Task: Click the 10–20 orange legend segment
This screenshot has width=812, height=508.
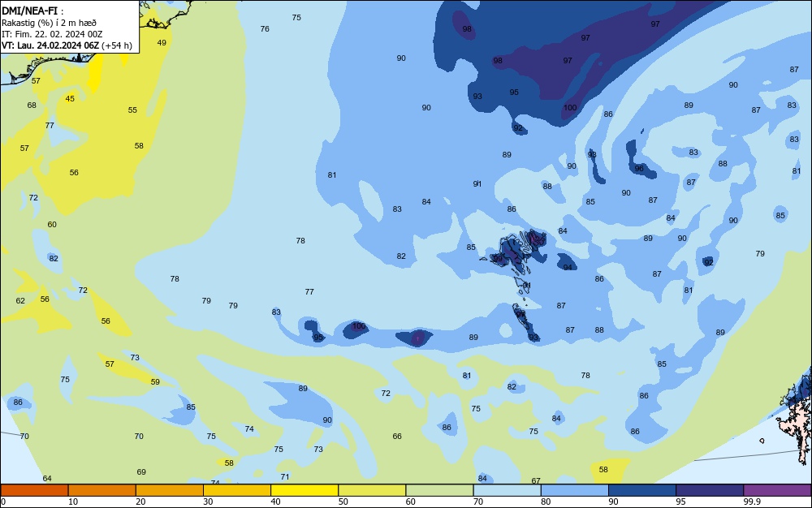Action: (x=102, y=490)
